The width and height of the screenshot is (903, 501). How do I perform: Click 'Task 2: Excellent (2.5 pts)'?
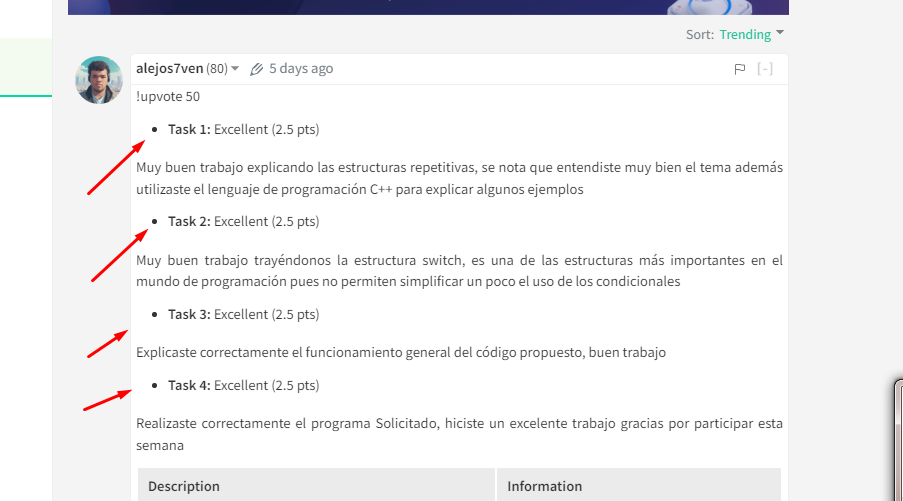coord(244,221)
